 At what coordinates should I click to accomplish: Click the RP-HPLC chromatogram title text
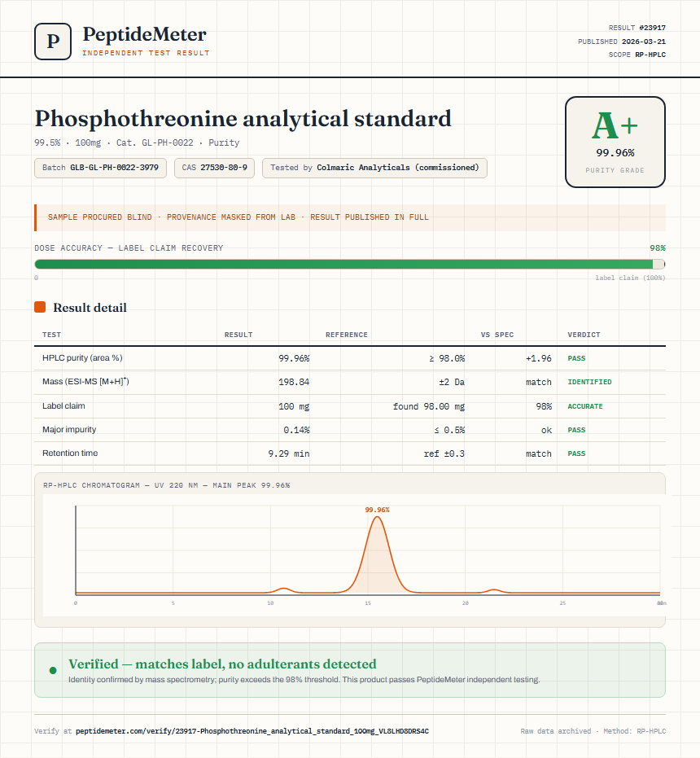166,485
